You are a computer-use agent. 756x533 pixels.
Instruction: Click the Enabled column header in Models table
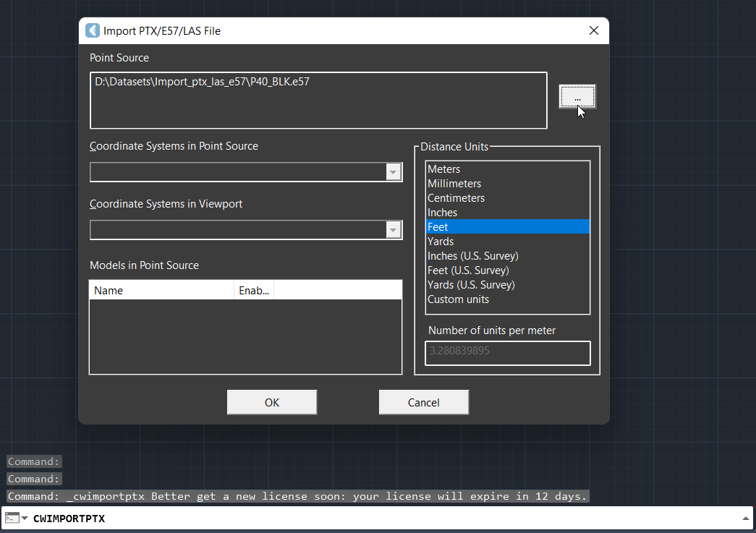click(x=254, y=291)
